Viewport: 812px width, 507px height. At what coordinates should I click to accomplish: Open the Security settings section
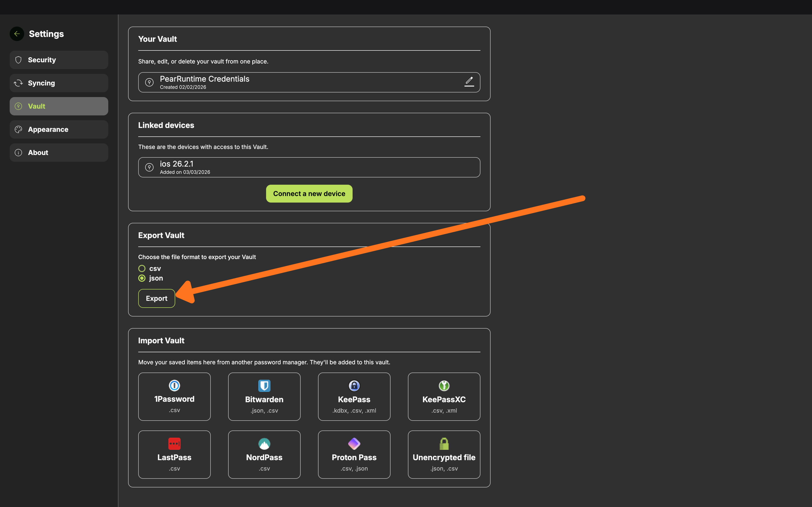59,60
